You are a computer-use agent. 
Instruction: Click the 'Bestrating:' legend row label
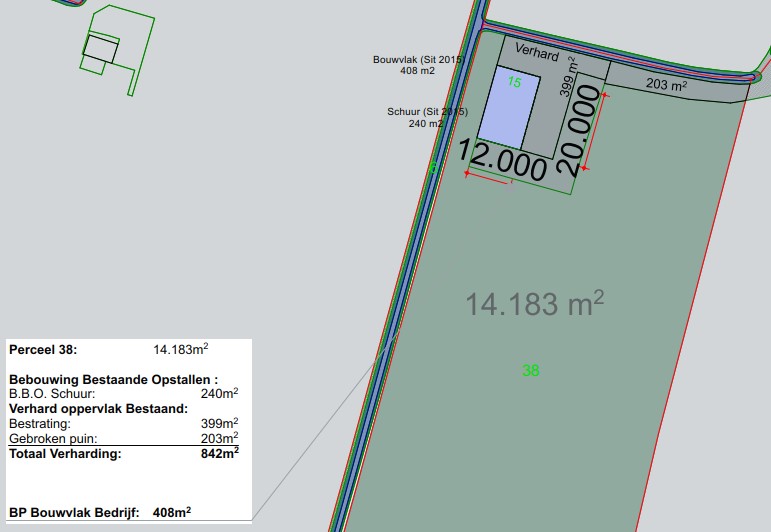[40, 423]
